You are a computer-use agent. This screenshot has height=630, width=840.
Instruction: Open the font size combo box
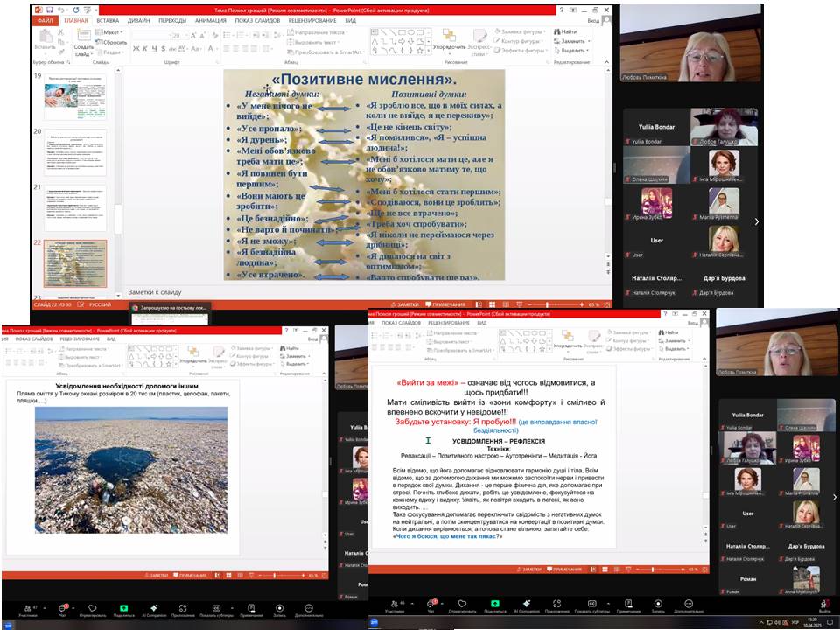178,36
